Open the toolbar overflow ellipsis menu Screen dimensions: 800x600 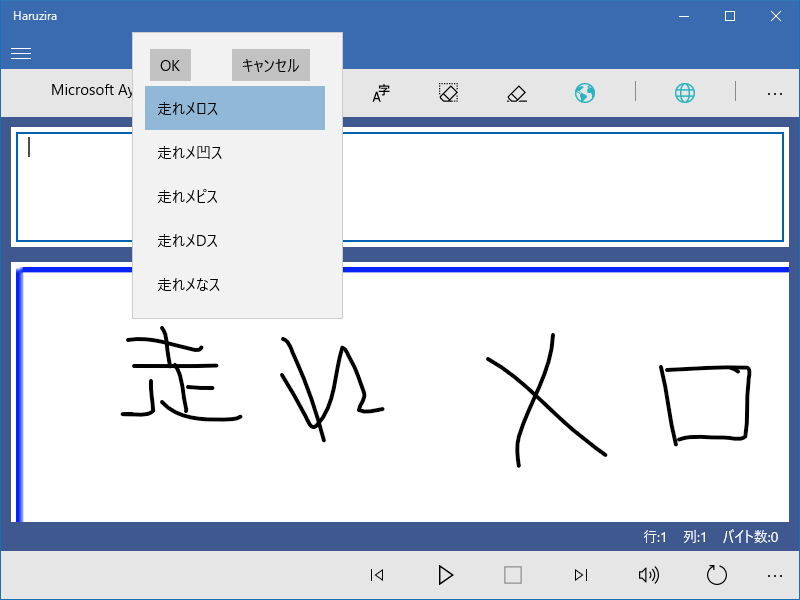tap(775, 92)
